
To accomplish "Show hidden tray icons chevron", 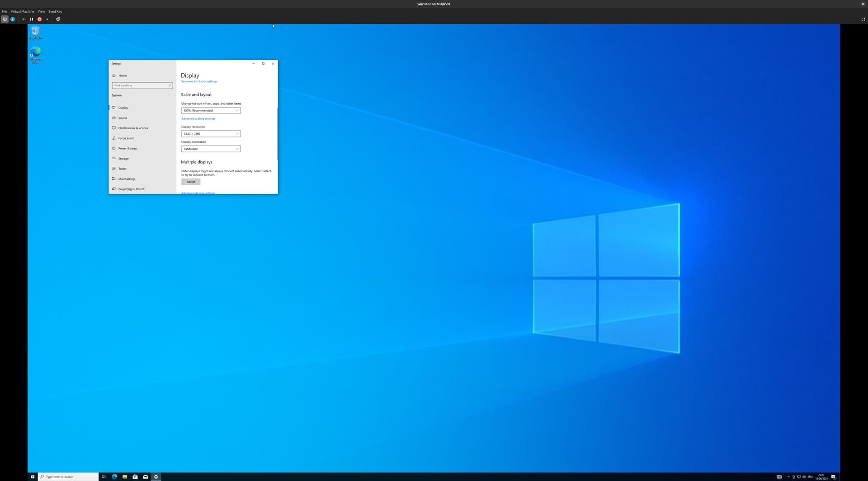I will pyautogui.click(x=788, y=476).
